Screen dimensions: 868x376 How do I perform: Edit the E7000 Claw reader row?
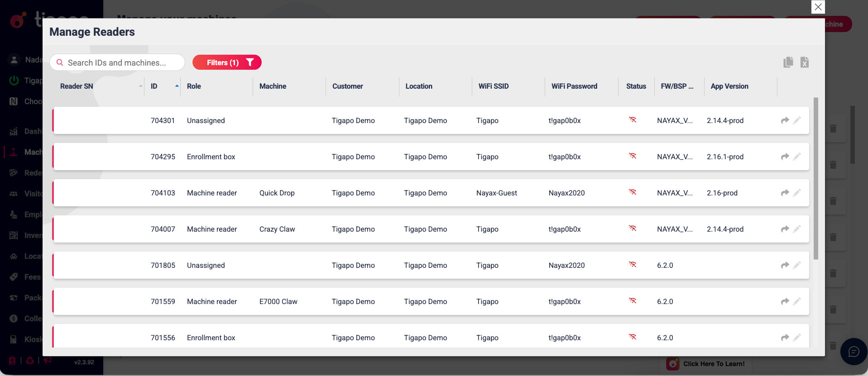coord(797,301)
